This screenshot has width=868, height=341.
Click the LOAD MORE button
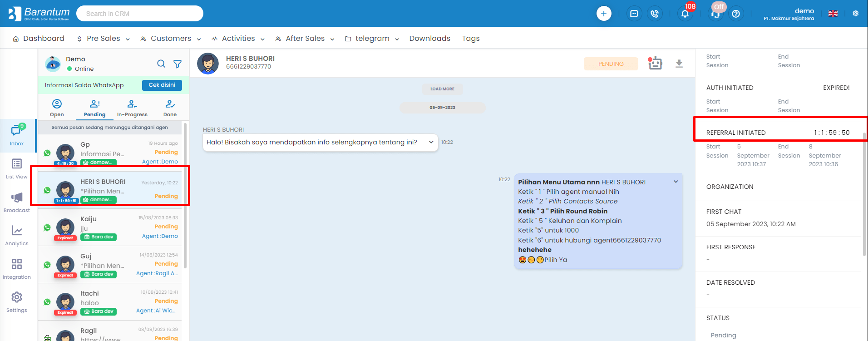pos(442,89)
